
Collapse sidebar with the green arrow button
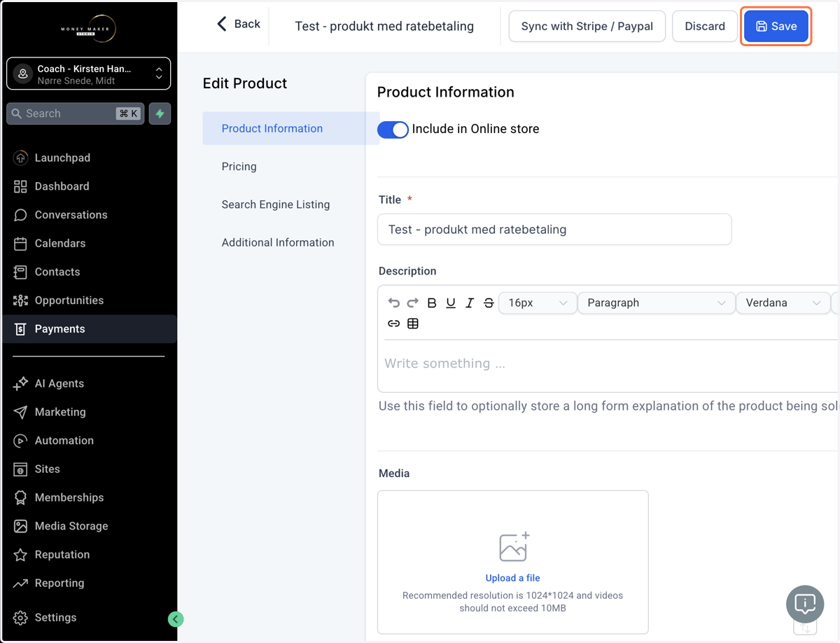176,619
